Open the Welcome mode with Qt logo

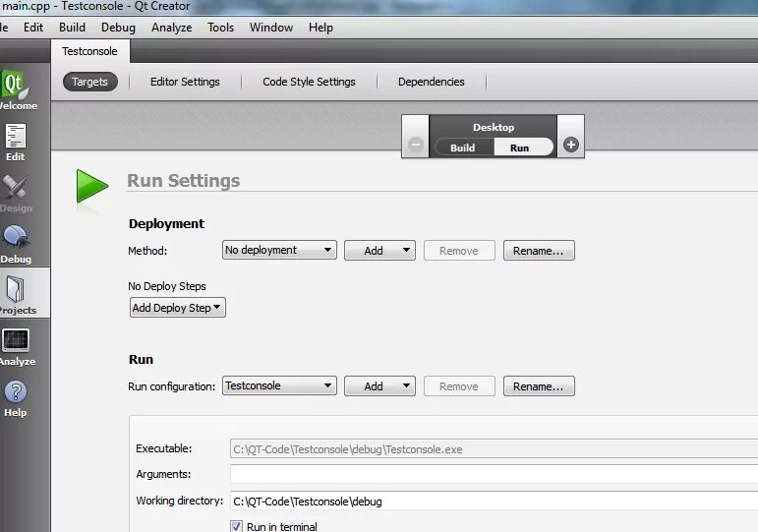16,89
